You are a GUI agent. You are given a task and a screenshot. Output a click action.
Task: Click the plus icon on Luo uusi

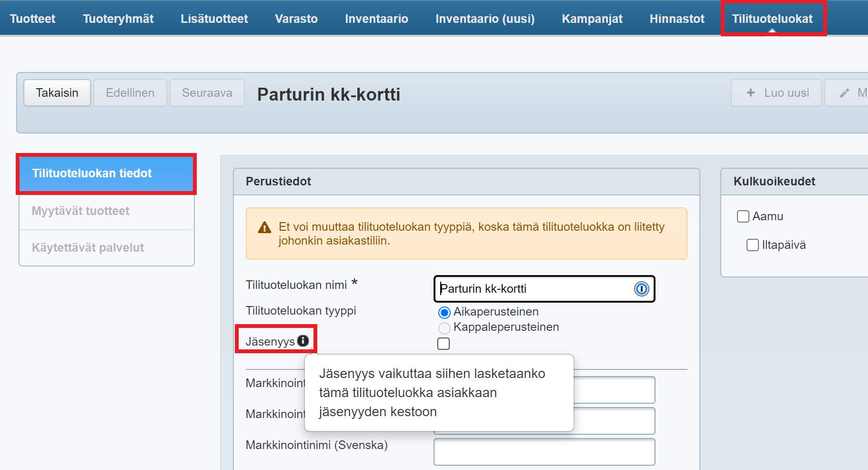pos(751,93)
